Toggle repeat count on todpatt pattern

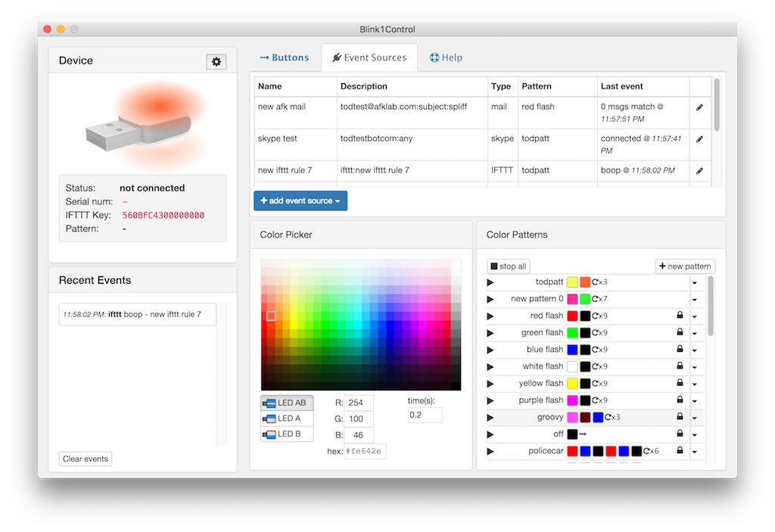pyautogui.click(x=600, y=282)
